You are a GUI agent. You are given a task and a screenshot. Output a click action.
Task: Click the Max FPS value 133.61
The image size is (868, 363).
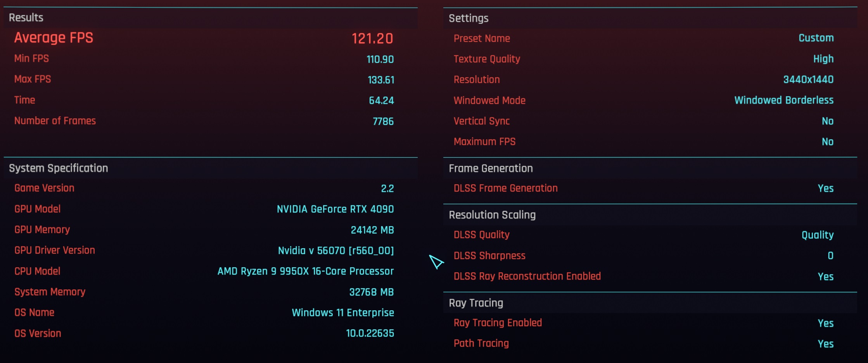coord(381,80)
